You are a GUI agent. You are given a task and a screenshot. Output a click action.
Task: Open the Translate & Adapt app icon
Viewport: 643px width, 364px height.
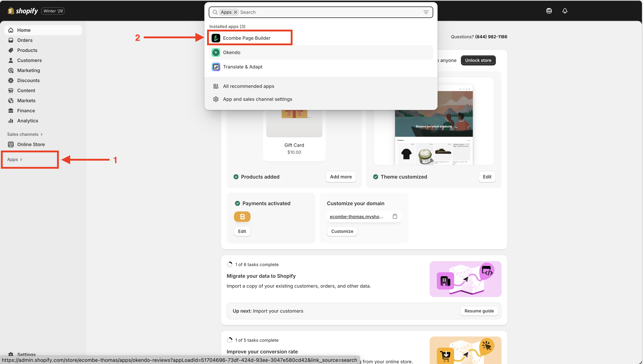216,67
